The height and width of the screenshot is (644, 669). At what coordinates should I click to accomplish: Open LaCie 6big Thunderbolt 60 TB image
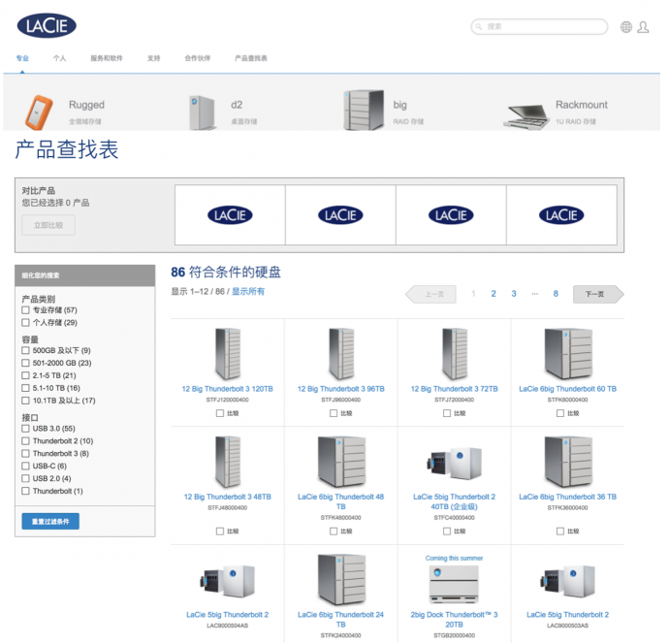tap(568, 354)
